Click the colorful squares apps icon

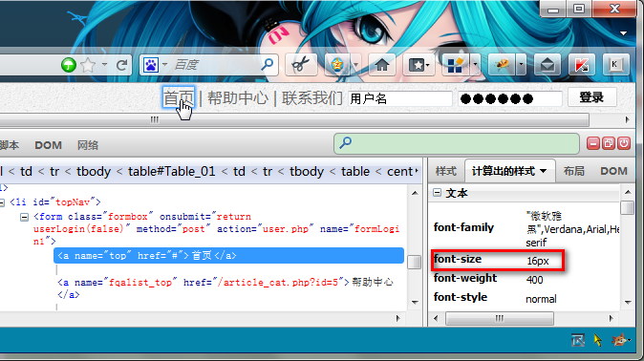455,65
